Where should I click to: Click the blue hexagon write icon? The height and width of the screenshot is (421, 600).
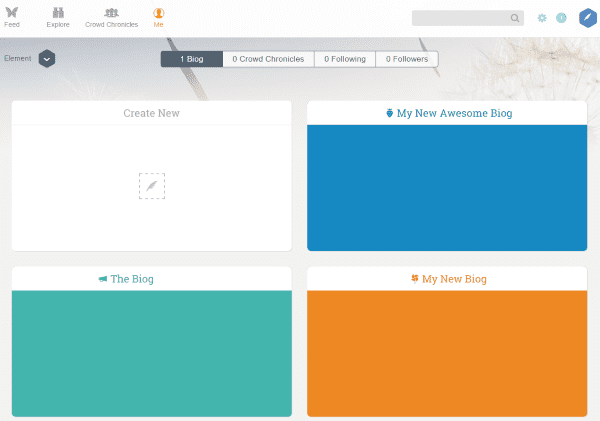coord(587,17)
